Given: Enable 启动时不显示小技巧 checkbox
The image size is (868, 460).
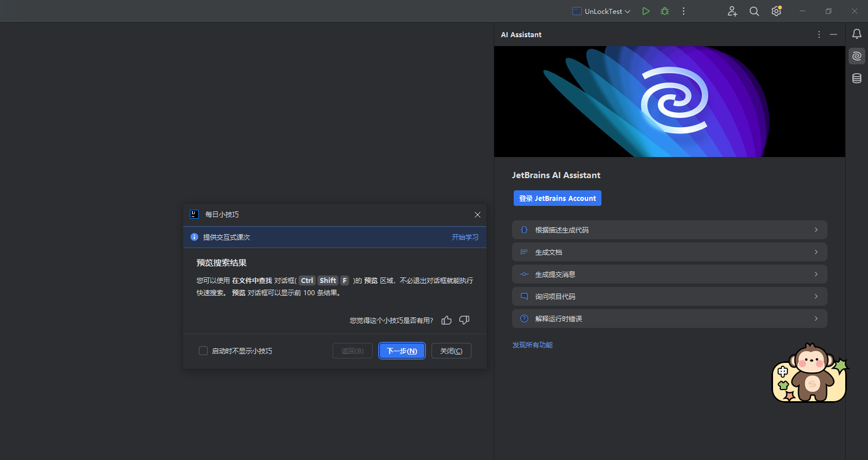Looking at the screenshot, I should (x=203, y=351).
